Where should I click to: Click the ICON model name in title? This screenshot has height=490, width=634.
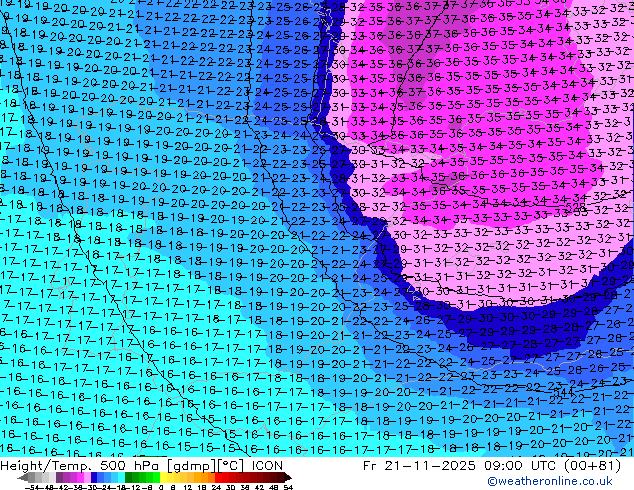267,466
